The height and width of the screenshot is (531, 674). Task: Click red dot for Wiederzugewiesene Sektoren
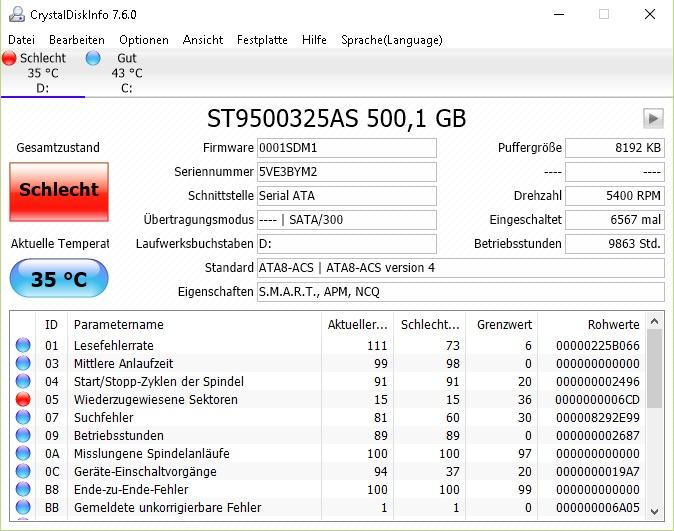pos(23,399)
